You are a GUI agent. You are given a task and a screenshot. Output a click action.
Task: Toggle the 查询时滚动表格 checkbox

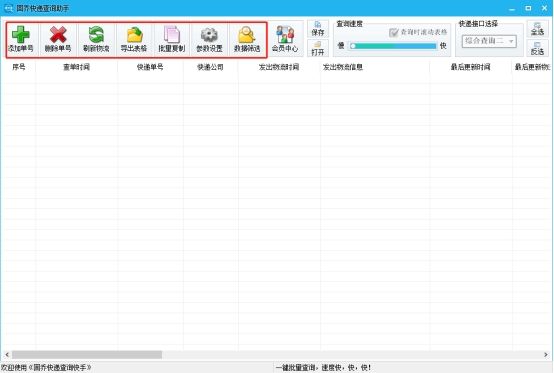(394, 32)
